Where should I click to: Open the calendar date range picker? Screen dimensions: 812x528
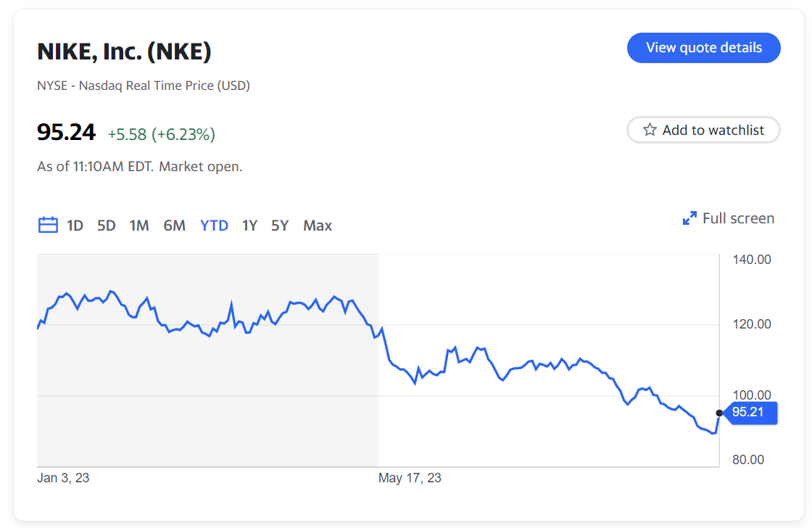(48, 226)
